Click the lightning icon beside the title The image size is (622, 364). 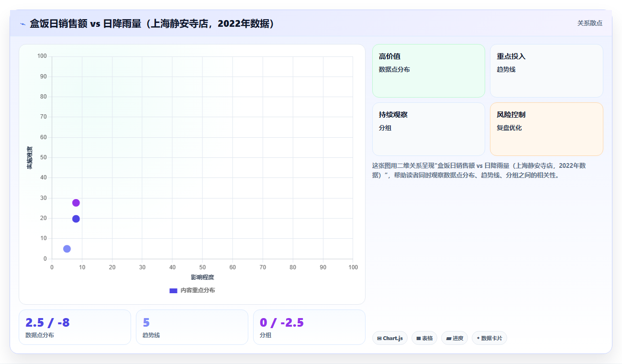point(22,24)
